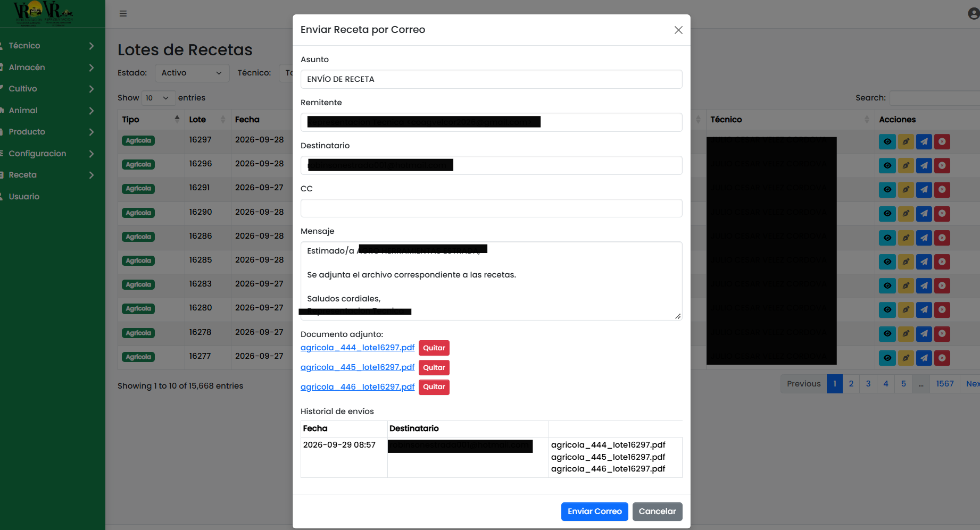
Task: Click into the Asunto field
Action: 491,79
